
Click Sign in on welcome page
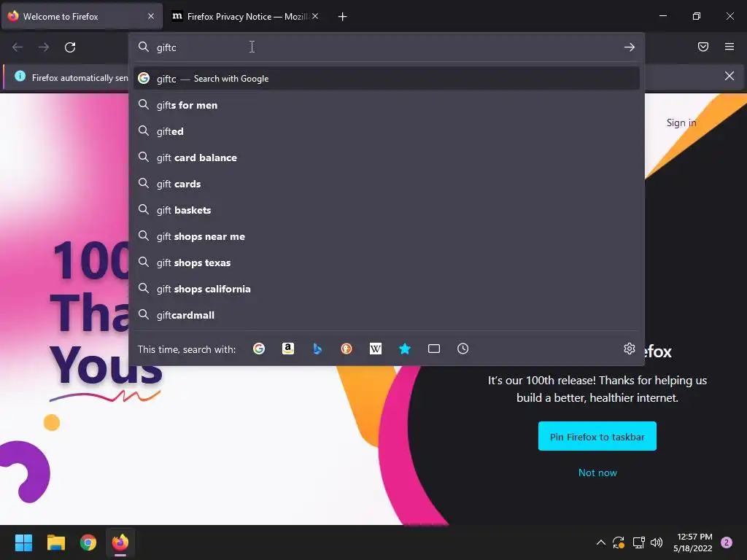[x=681, y=122]
